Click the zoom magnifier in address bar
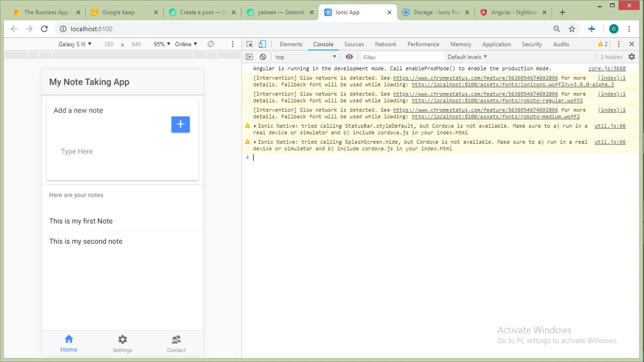Image resolution: width=644 pixels, height=362 pixels. (x=556, y=29)
